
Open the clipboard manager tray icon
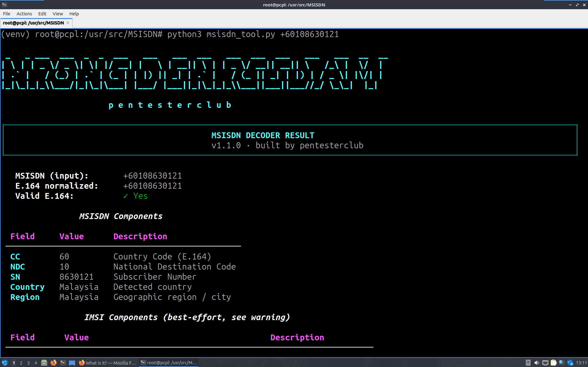[x=553, y=363]
